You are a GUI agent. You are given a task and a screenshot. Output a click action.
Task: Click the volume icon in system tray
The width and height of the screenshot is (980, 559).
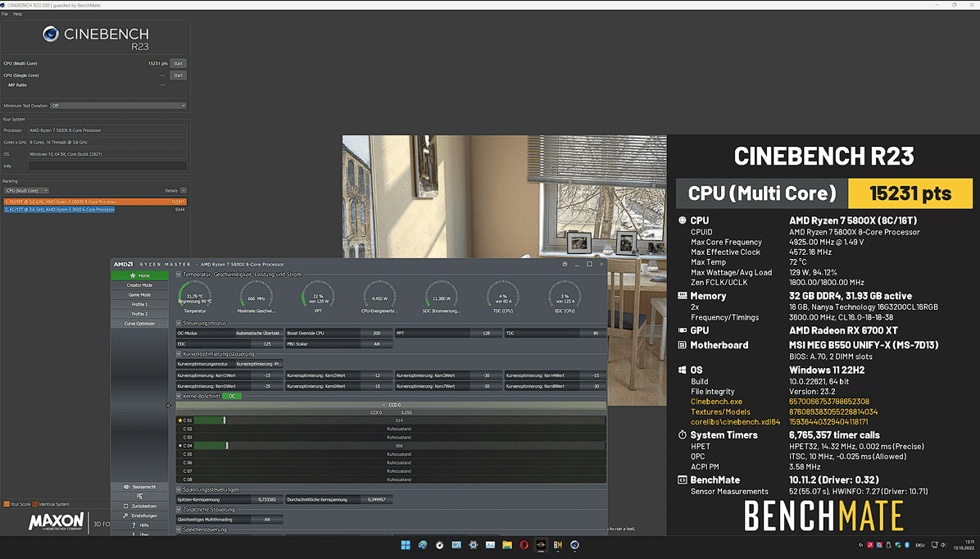[x=943, y=545]
